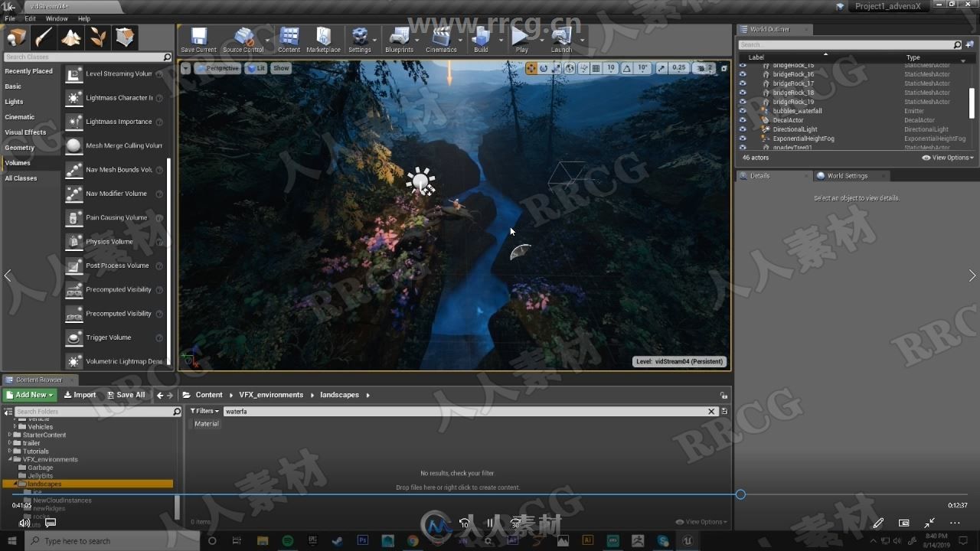Open the Landscape mode mountain icon

pyautogui.click(x=71, y=37)
